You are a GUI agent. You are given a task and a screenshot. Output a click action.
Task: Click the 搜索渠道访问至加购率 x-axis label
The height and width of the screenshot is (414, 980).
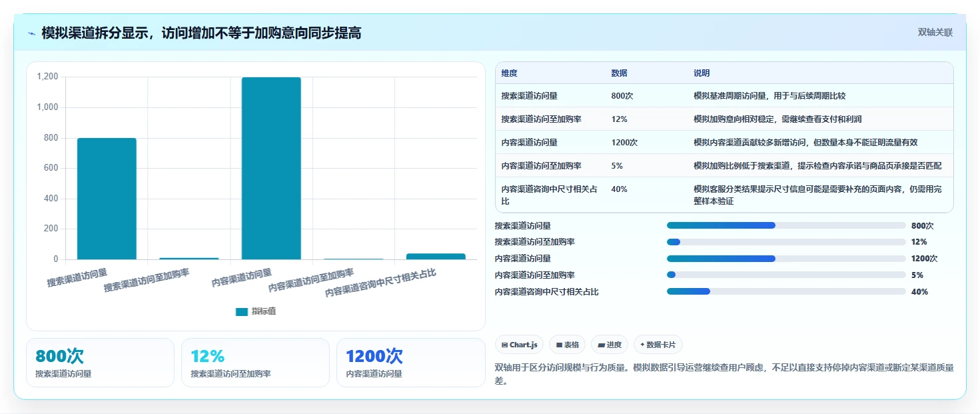click(x=147, y=281)
